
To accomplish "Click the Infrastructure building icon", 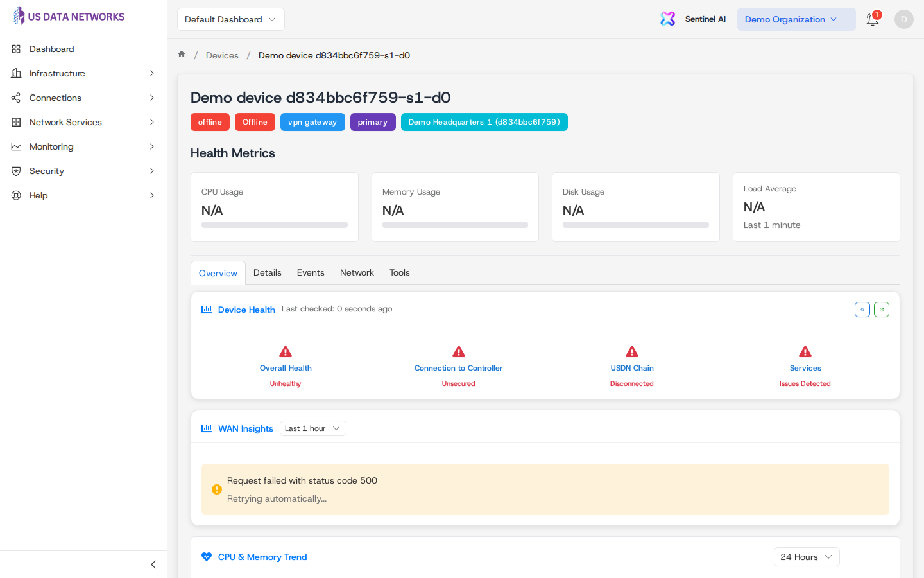I will coord(16,73).
